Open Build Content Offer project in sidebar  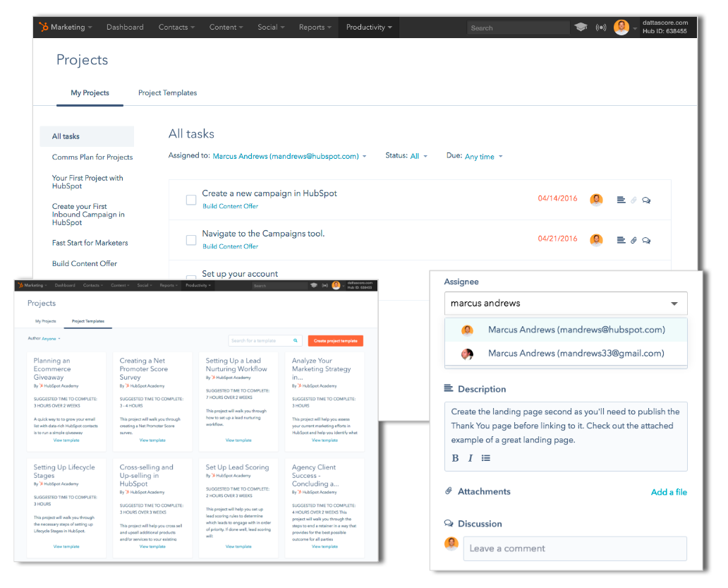pos(85,263)
